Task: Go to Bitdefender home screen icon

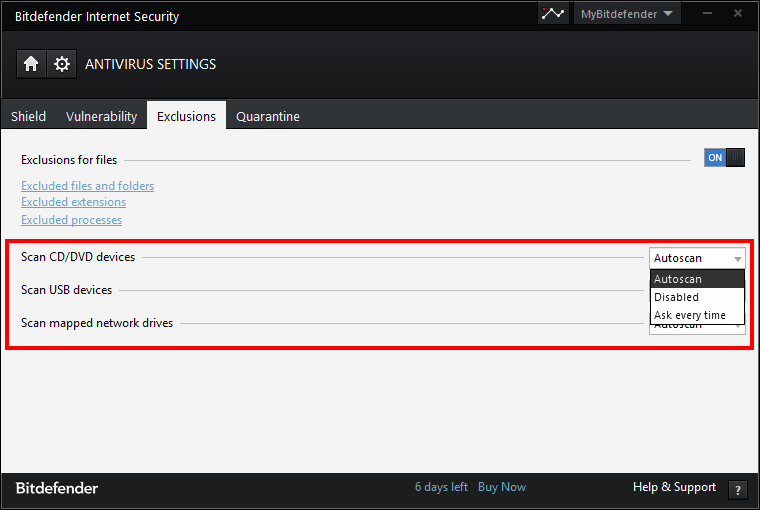Action: tap(31, 64)
